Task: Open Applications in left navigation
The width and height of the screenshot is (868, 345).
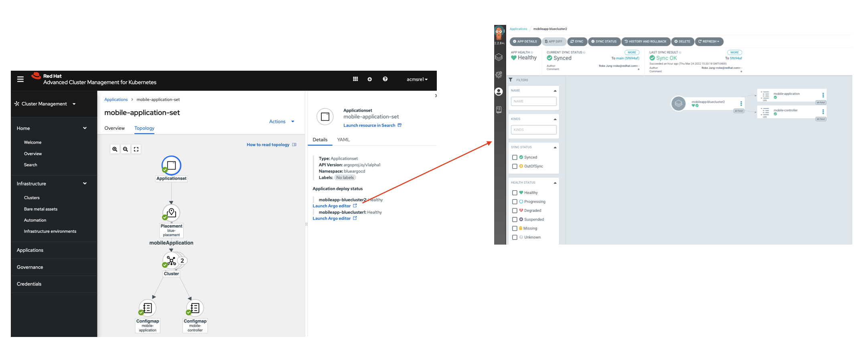Action: click(x=30, y=250)
